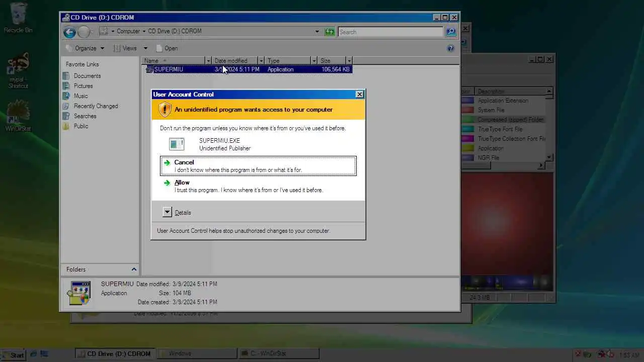
Task: Open the Organize menu
Action: (x=85, y=48)
